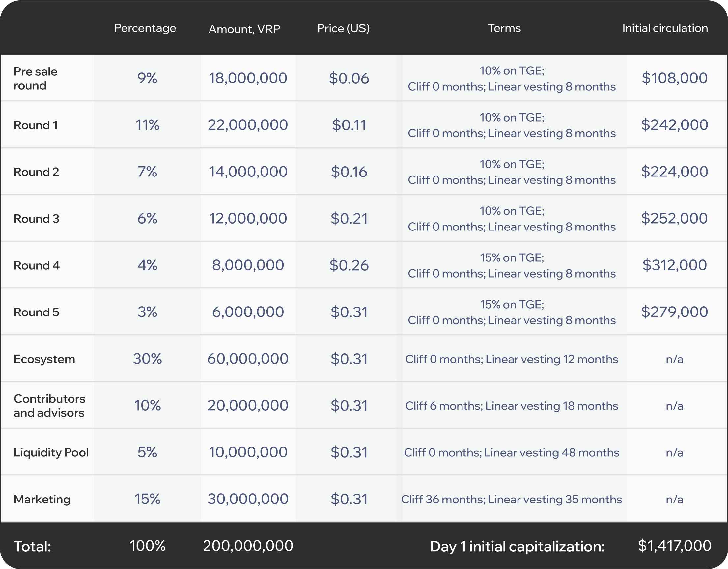728x569 pixels.
Task: Click Day 1 initial capitalization label
Action: coord(517,547)
